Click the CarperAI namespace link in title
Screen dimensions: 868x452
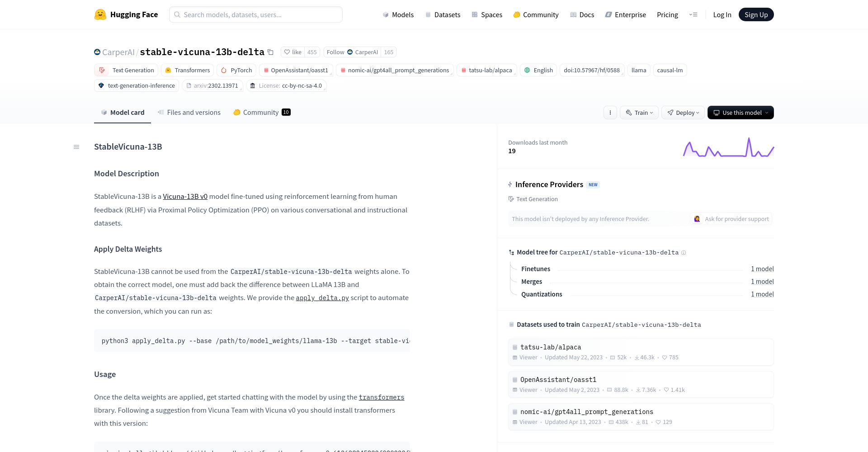[x=118, y=52]
